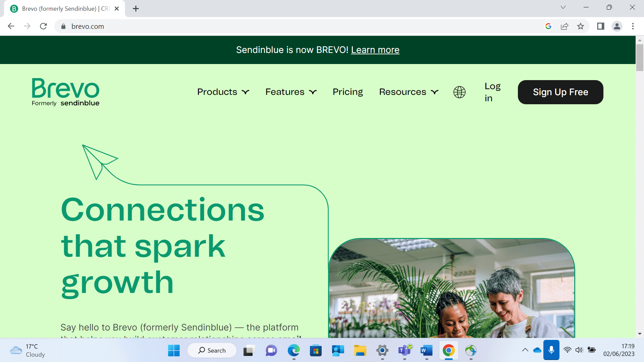Go back with browser back arrow

pyautogui.click(x=11, y=26)
